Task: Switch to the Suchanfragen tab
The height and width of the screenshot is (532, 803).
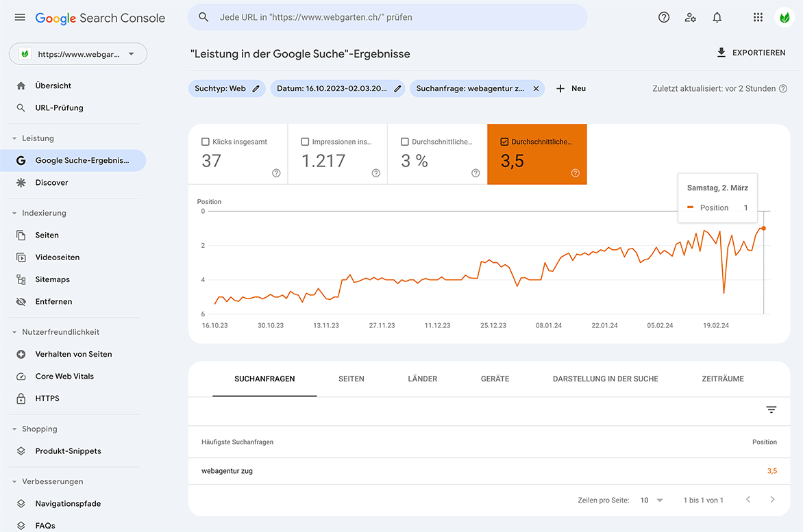Action: (264, 379)
